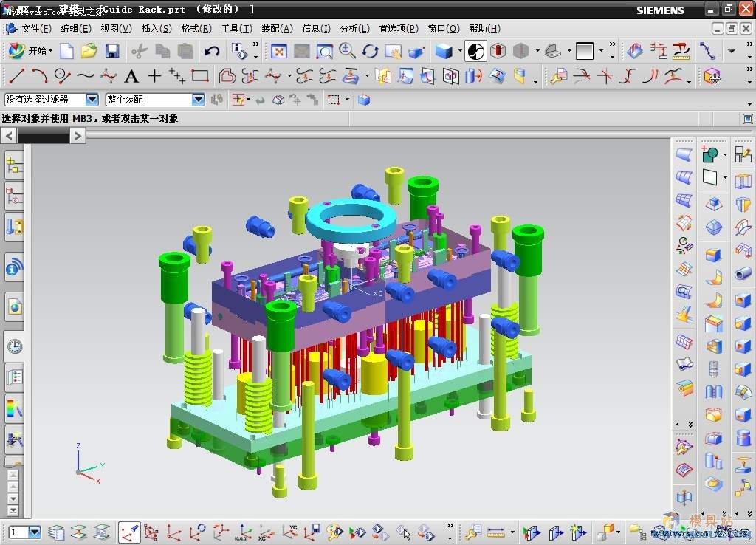Open the Assembly Navigator sidebar tab
The height and width of the screenshot is (545, 756).
[x=14, y=166]
